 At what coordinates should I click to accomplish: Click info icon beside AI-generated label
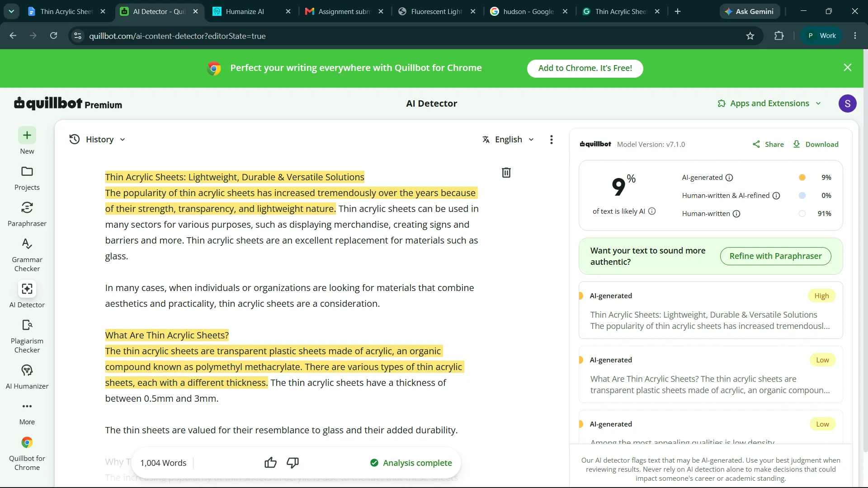coord(729,178)
